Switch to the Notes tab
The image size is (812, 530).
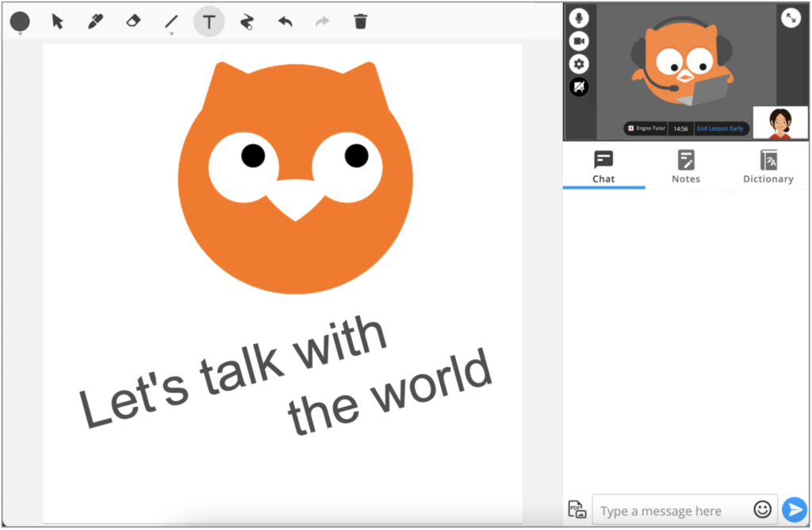pos(686,167)
